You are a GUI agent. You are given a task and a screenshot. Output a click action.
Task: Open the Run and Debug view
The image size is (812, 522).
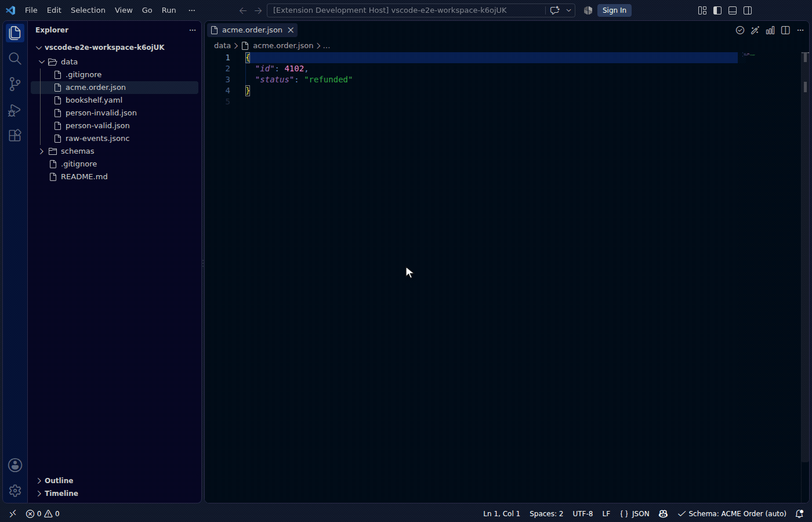(15, 110)
